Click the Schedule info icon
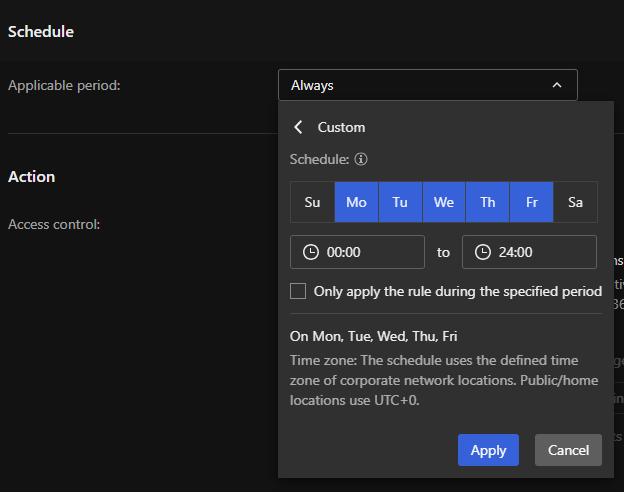 point(361,159)
